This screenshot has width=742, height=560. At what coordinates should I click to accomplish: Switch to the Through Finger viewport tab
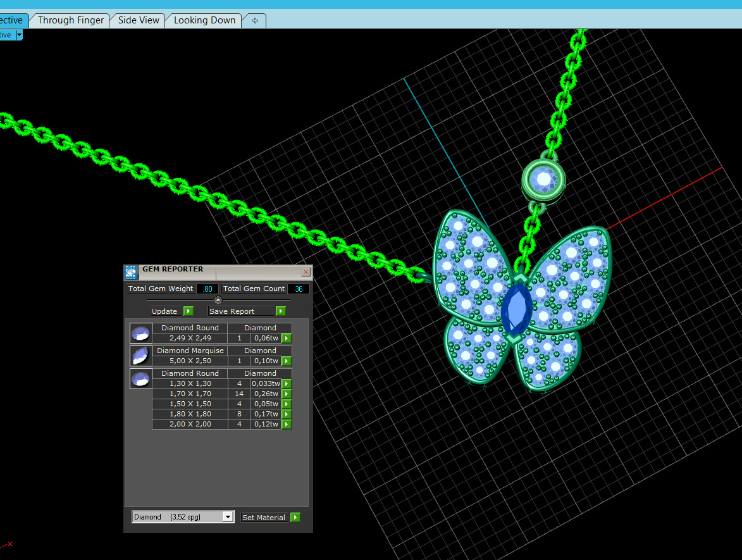pos(70,20)
